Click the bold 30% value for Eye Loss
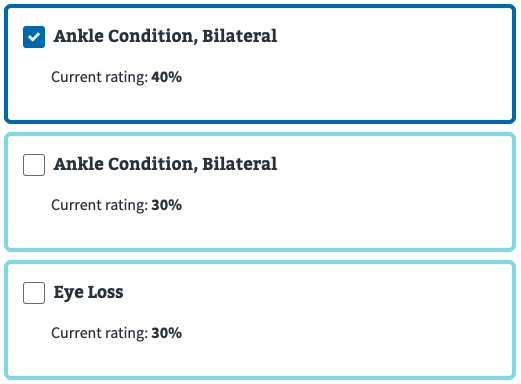The image size is (521, 384). (x=167, y=333)
